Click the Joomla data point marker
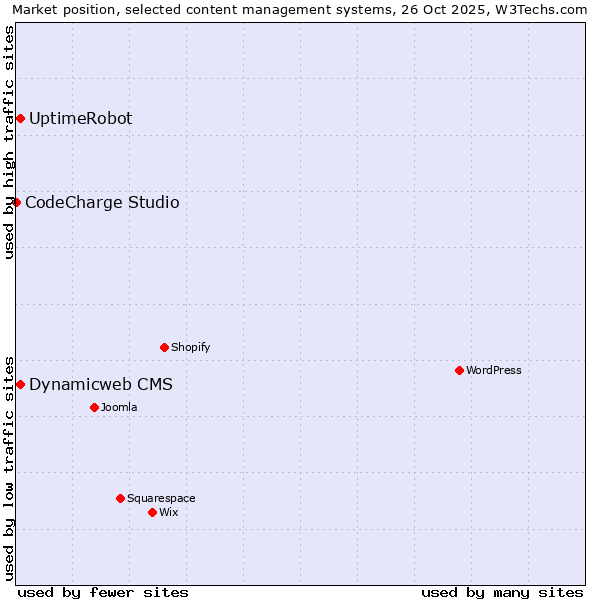 tap(94, 408)
